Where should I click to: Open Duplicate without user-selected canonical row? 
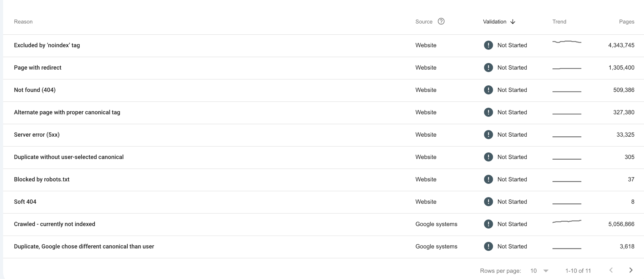coord(323,157)
